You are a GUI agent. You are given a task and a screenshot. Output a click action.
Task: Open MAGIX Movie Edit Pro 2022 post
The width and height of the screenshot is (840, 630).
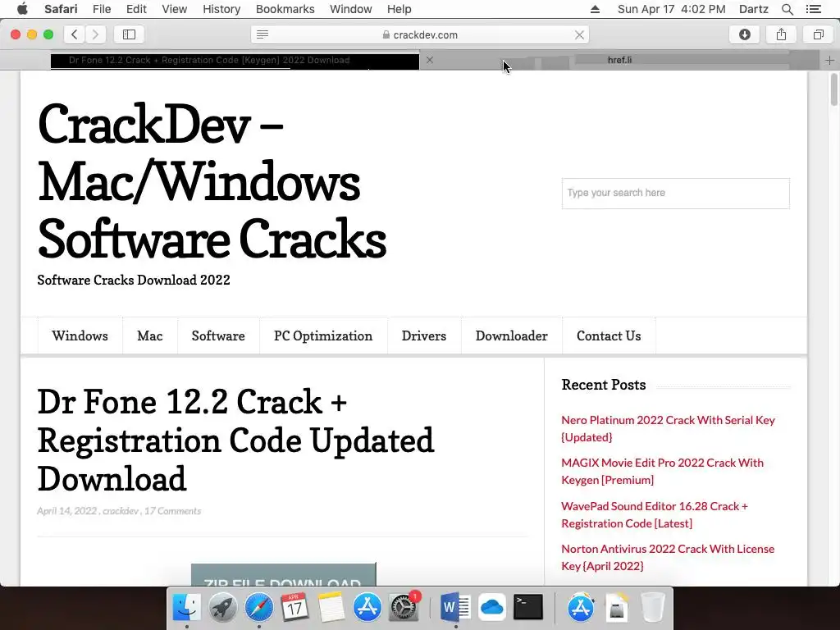(662, 472)
